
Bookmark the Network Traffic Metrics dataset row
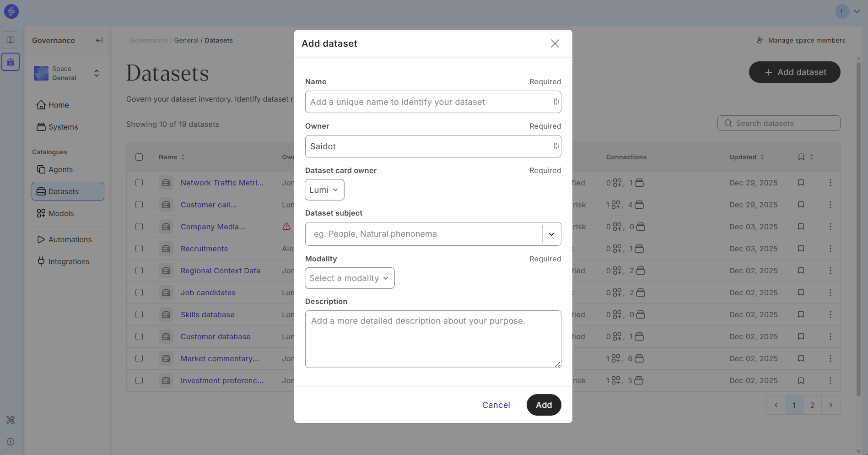[x=801, y=183]
